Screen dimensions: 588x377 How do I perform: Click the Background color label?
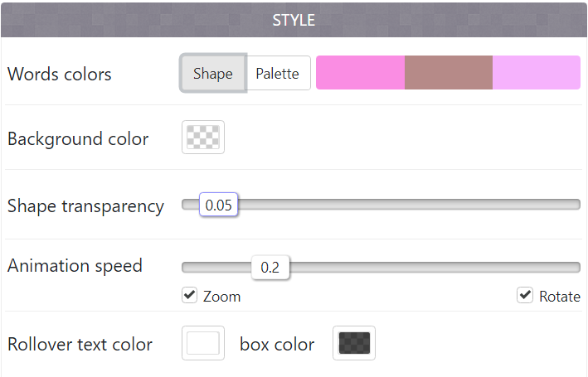(78, 139)
